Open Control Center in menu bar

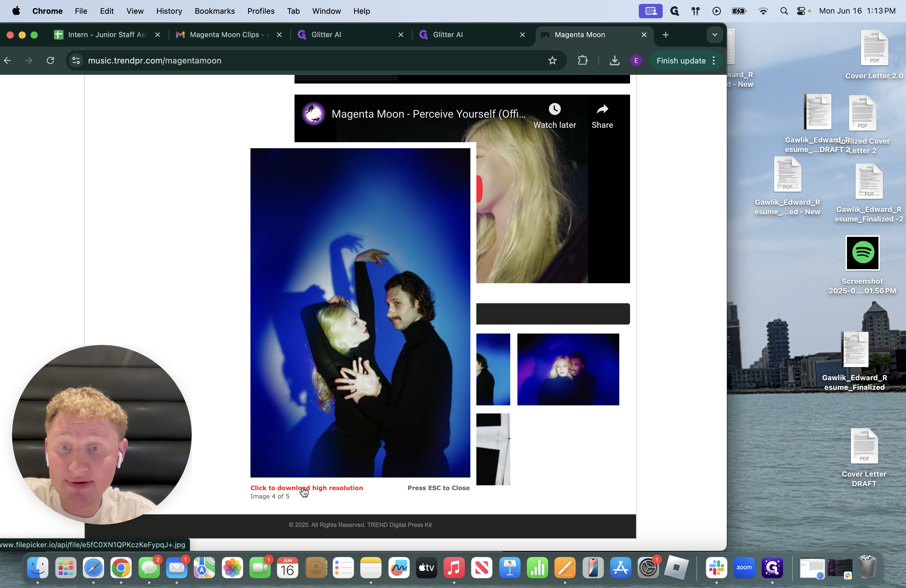[x=801, y=11]
